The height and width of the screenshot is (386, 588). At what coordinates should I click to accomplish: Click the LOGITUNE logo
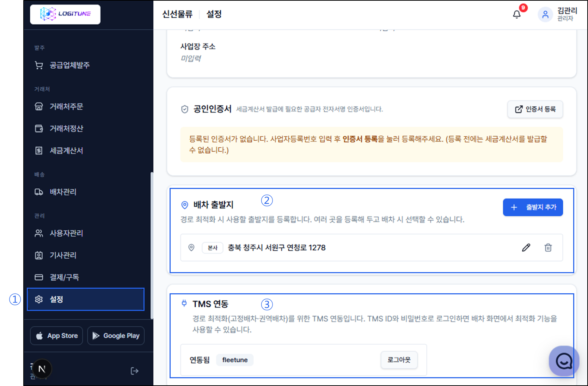pyautogui.click(x=65, y=14)
